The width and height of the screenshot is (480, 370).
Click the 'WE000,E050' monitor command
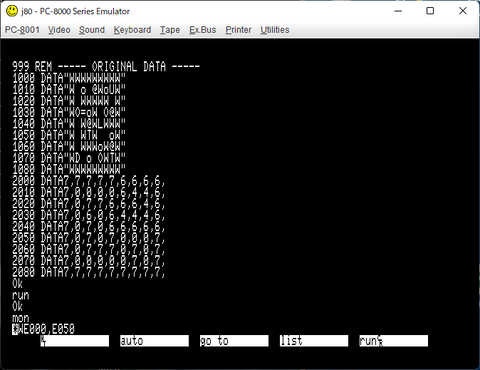(x=46, y=329)
